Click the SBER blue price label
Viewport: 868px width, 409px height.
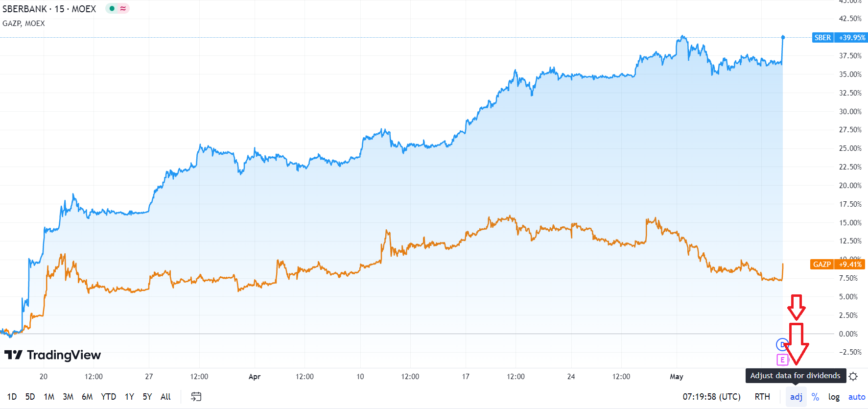point(839,38)
